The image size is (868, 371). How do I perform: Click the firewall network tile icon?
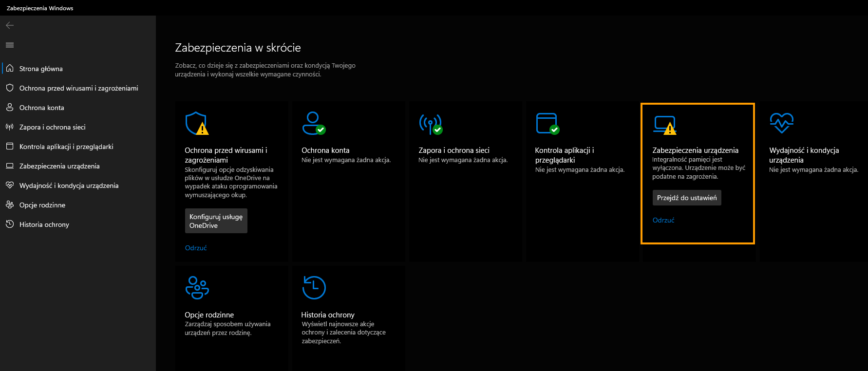coord(431,124)
